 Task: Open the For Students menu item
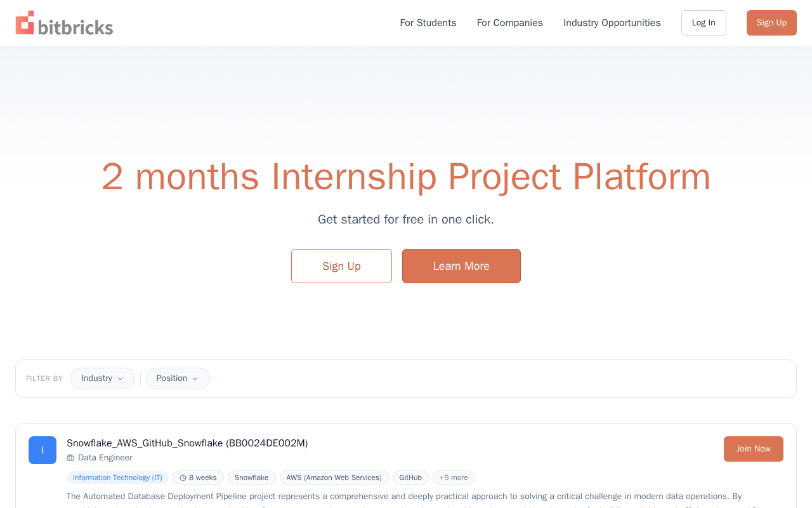(x=428, y=23)
